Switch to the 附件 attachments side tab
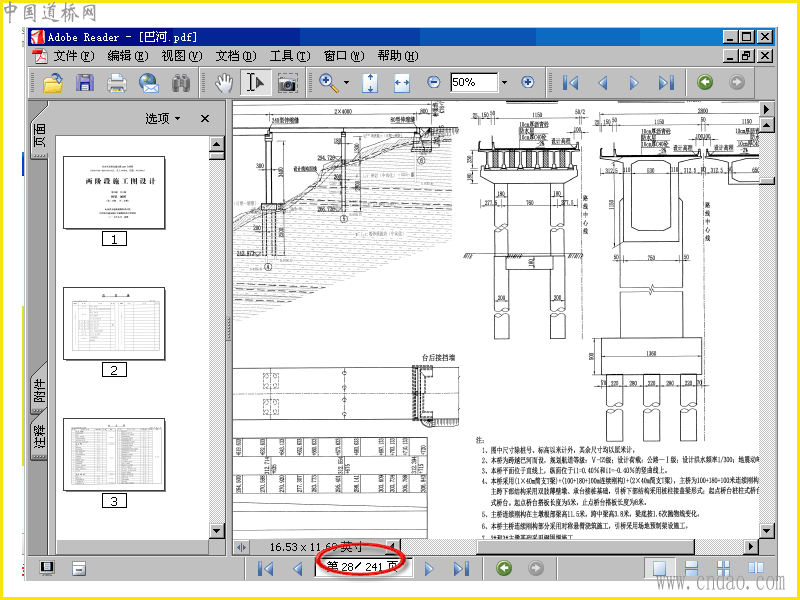This screenshot has height=600, width=800. [39, 390]
